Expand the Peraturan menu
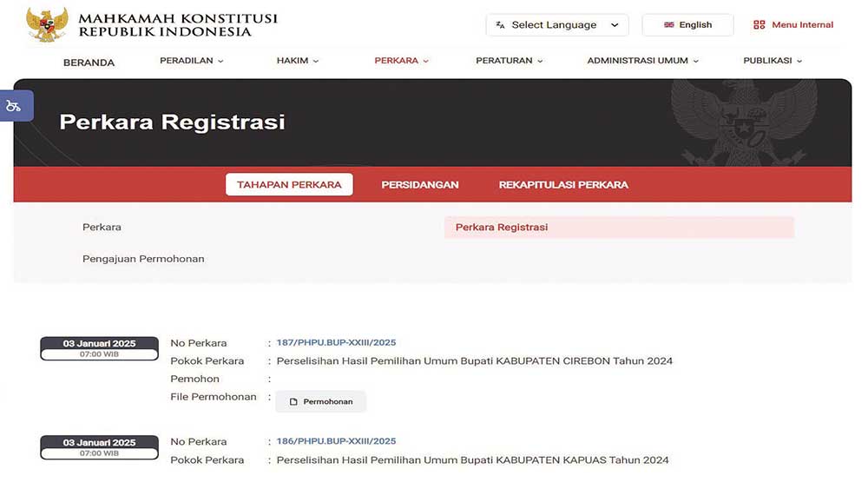868x489 pixels. point(509,61)
